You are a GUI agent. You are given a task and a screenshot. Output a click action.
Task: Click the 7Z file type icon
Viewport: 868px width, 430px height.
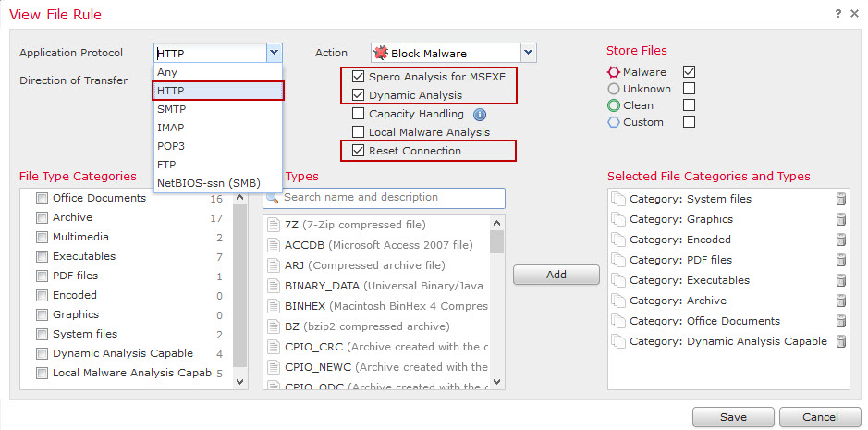(274, 225)
